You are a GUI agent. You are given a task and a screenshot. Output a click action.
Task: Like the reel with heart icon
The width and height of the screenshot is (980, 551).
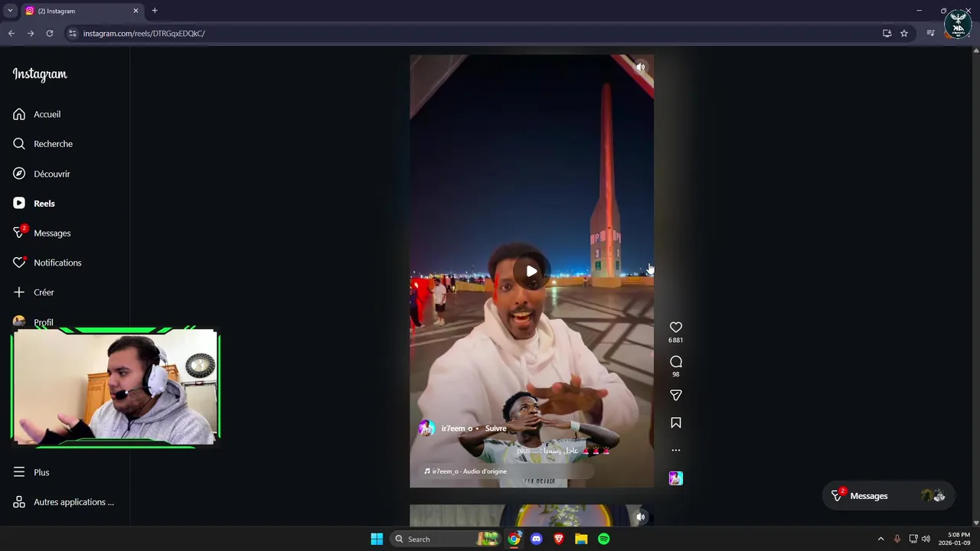point(676,328)
